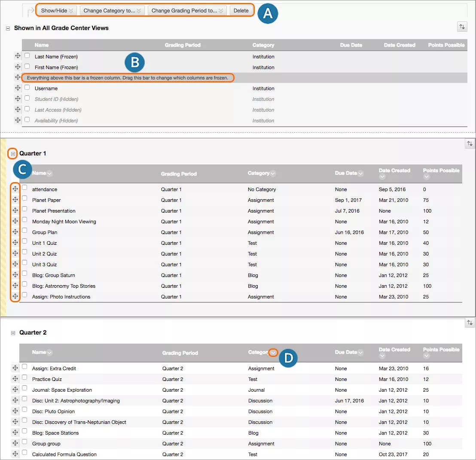Click the Delete button
Image resolution: width=476 pixels, height=460 pixels.
(x=241, y=10)
